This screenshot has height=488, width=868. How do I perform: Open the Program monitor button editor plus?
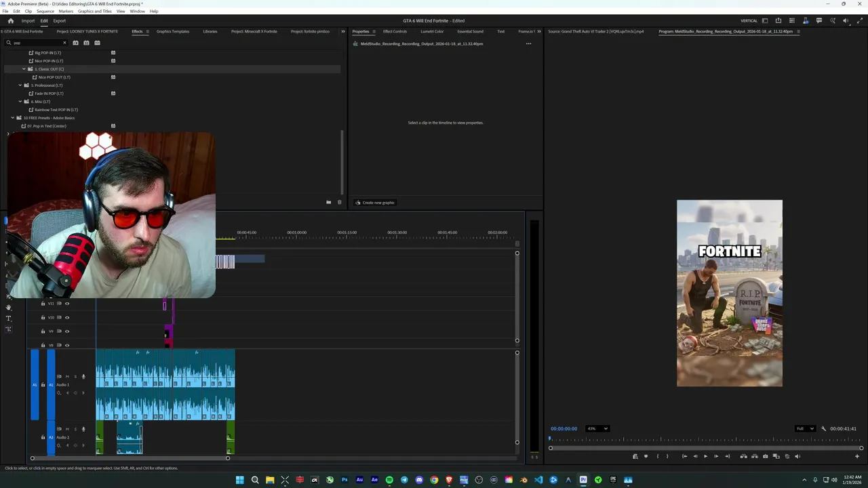(857, 456)
